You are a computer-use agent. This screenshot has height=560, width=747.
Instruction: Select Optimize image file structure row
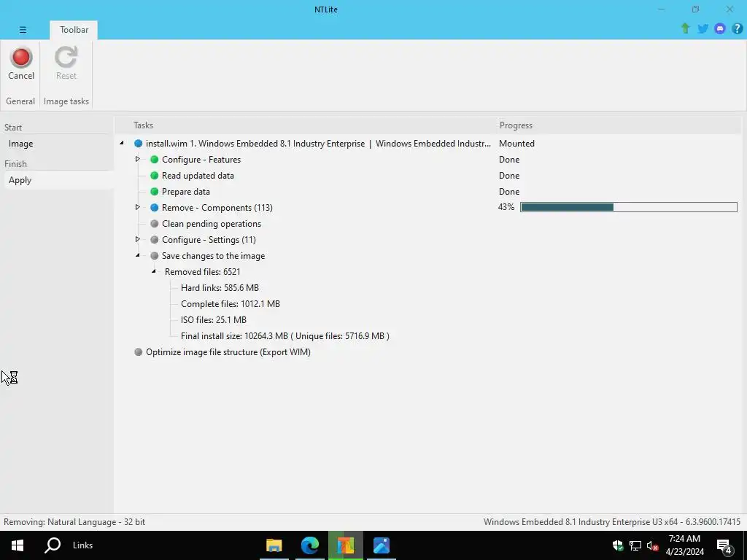coord(228,352)
